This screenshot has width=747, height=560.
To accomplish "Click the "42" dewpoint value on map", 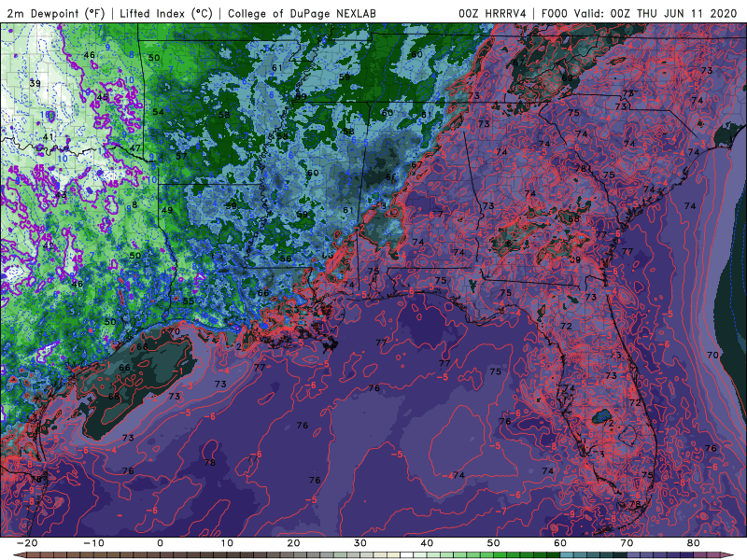I will [49, 245].
